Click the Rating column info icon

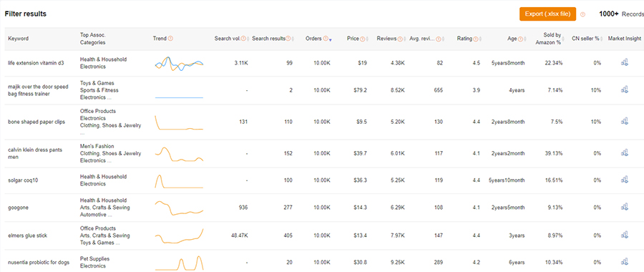point(475,39)
